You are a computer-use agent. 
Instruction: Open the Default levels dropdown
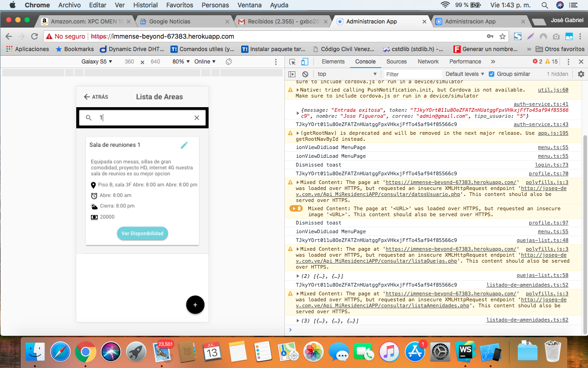click(x=465, y=74)
